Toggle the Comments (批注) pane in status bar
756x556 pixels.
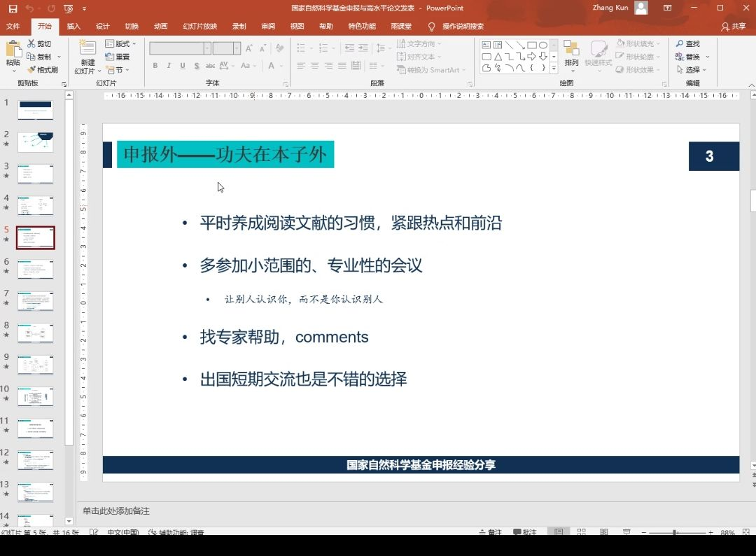[x=524, y=533]
